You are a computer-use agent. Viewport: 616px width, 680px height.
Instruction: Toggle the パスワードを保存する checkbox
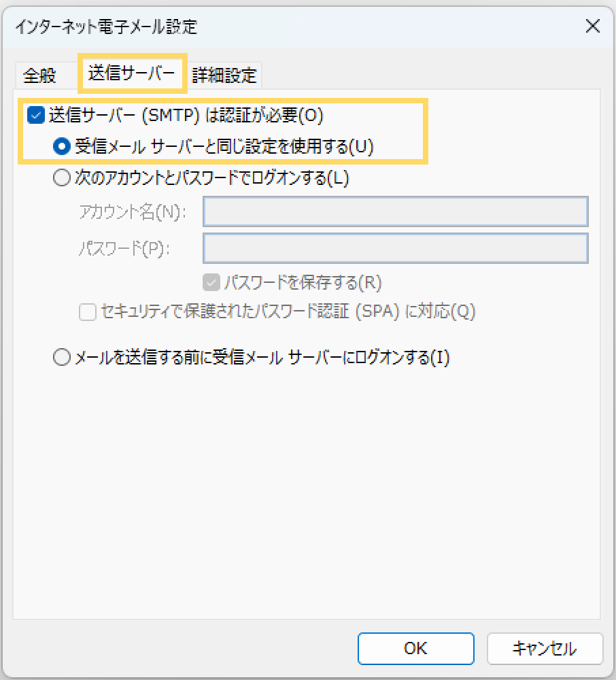click(211, 282)
